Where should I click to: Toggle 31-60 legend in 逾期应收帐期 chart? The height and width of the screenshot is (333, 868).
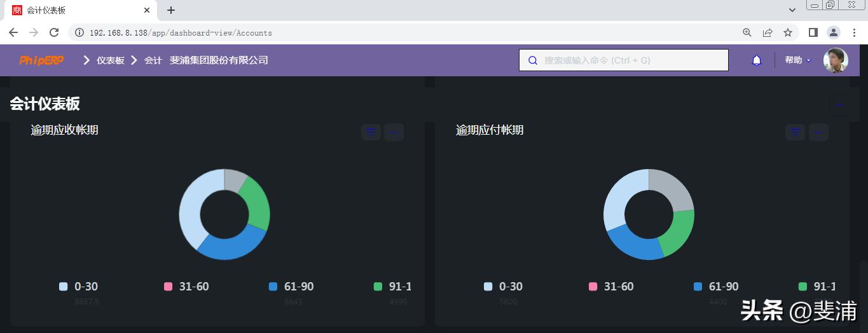[186, 287]
